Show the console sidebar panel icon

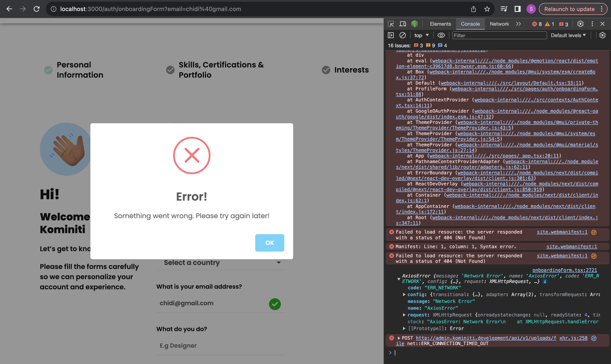(391, 35)
